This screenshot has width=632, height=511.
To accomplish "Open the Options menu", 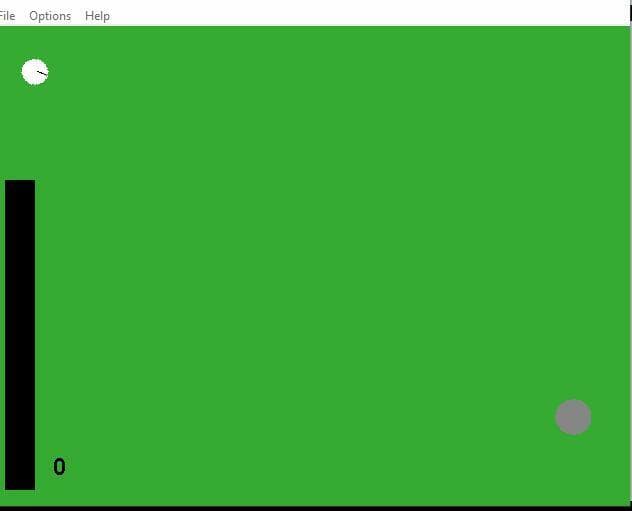I will tap(50, 16).
